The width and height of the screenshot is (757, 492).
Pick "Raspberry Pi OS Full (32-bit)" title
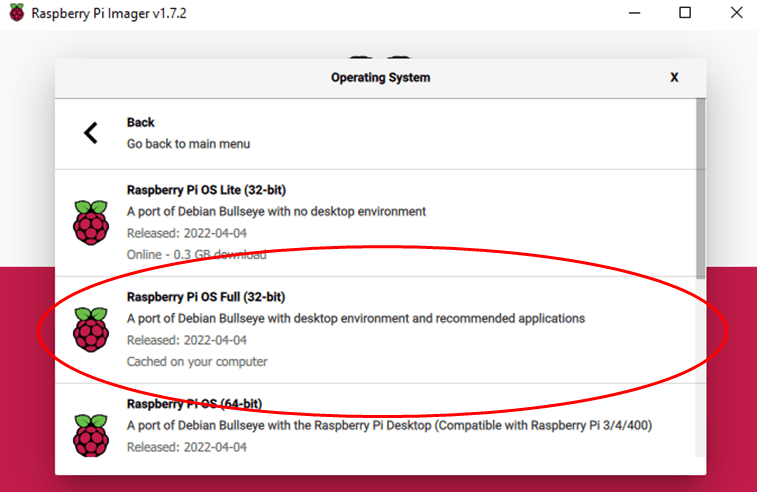[206, 297]
